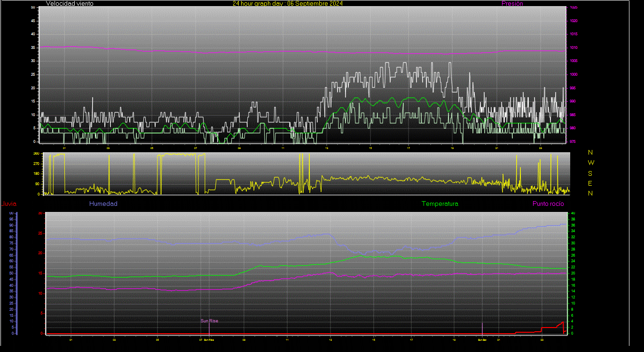
Task: Click the compass letter 'W'
Action: [x=591, y=163]
